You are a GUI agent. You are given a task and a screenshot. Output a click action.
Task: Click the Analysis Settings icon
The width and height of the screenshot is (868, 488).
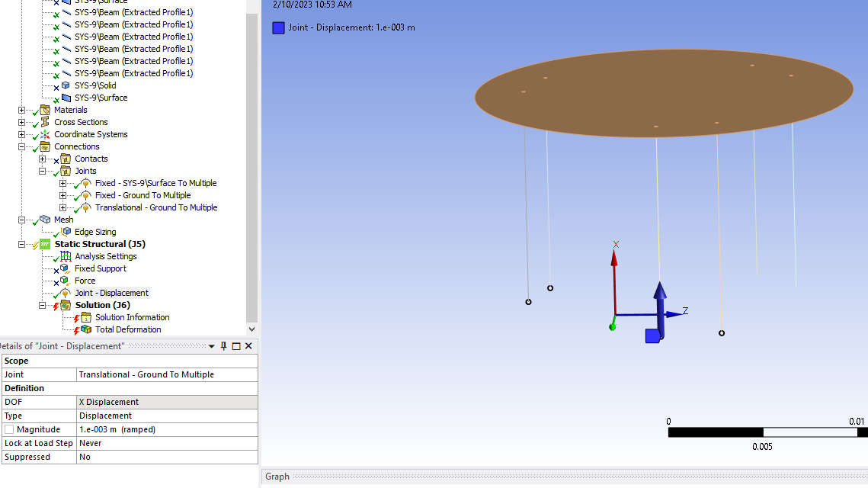coord(66,256)
